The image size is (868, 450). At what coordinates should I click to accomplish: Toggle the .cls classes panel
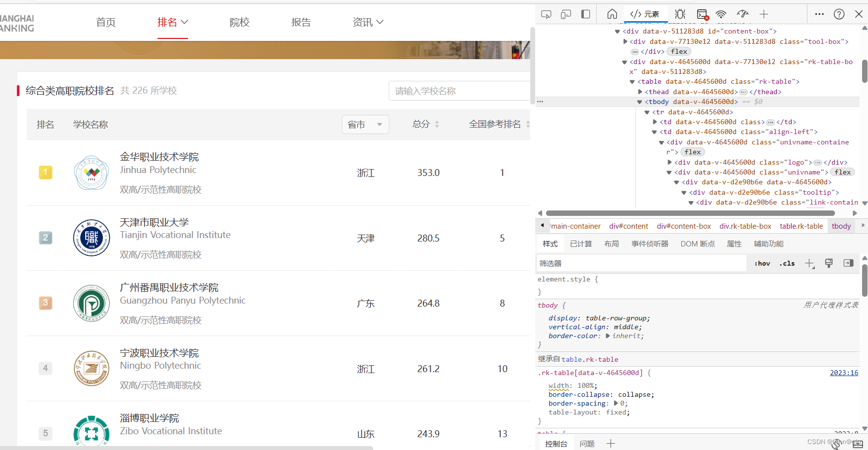coord(787,263)
